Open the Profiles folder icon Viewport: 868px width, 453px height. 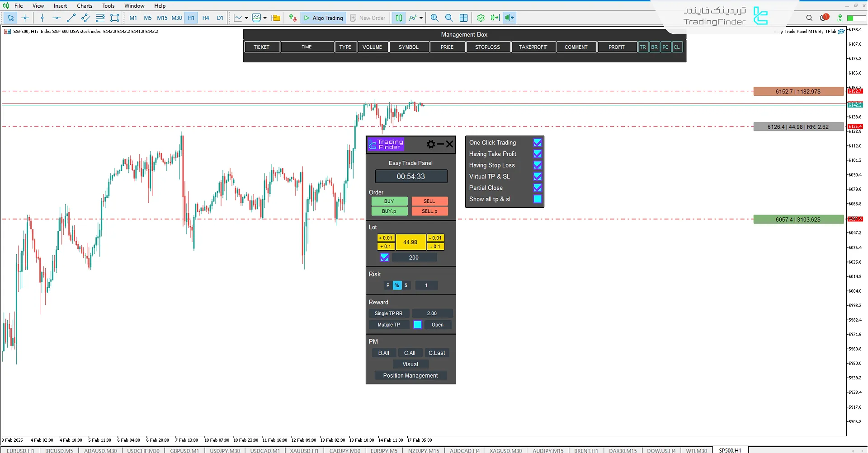coord(276,18)
